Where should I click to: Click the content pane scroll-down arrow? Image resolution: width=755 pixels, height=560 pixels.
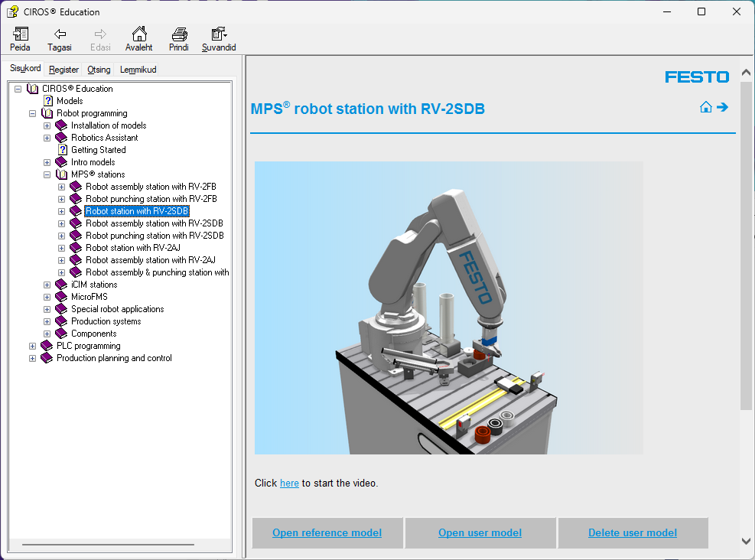click(747, 541)
